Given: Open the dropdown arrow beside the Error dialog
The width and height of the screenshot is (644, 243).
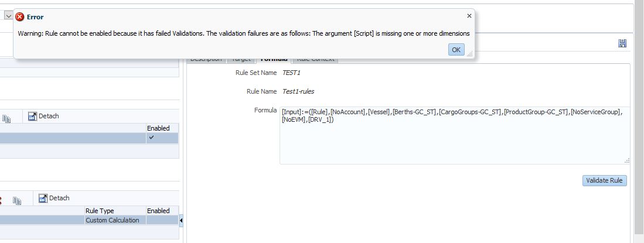Looking at the screenshot, I should click(9, 15).
